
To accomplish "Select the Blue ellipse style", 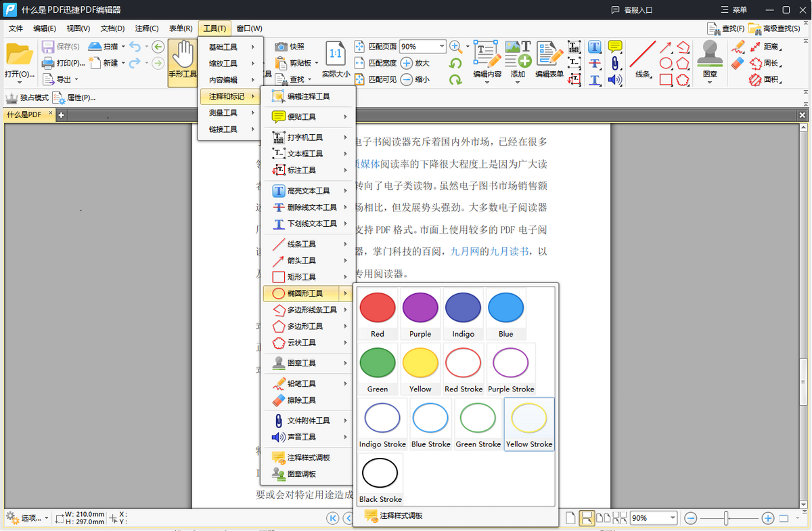I will (x=506, y=313).
